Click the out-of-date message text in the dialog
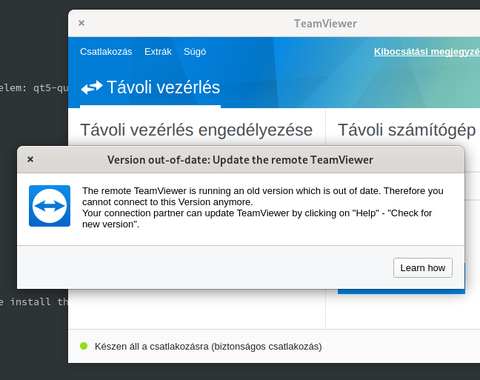 [263, 207]
